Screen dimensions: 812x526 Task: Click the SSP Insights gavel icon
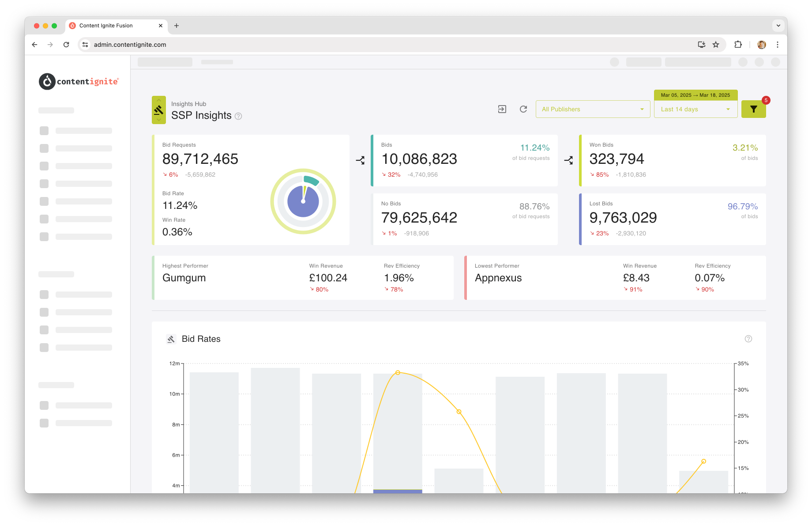[x=159, y=110]
